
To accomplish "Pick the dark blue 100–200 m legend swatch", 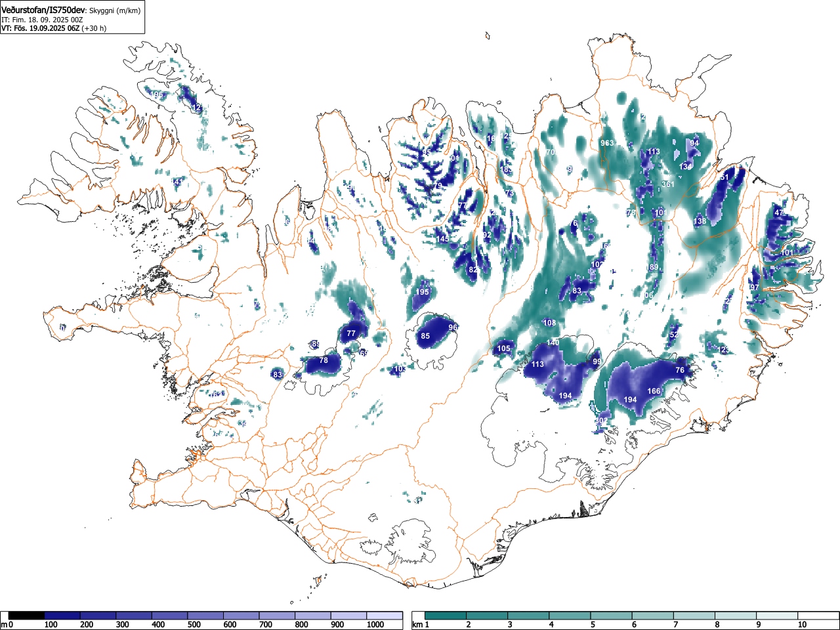I will click(62, 616).
